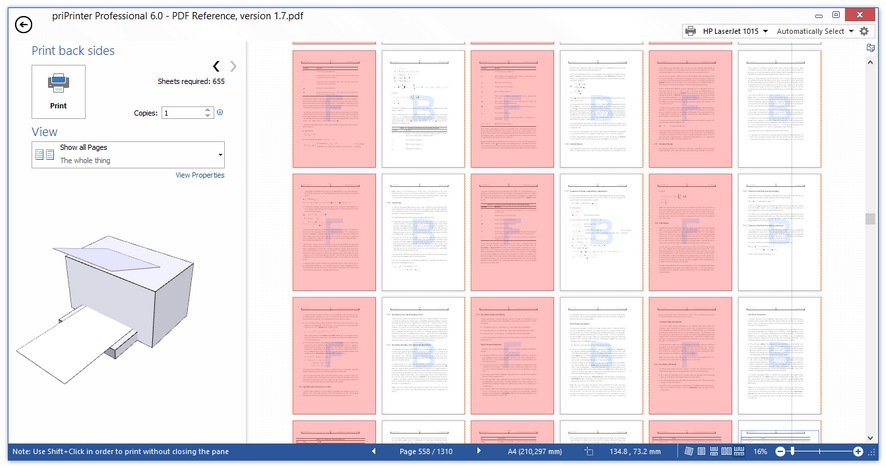Open the View Properties link
886x468 pixels.
[199, 175]
